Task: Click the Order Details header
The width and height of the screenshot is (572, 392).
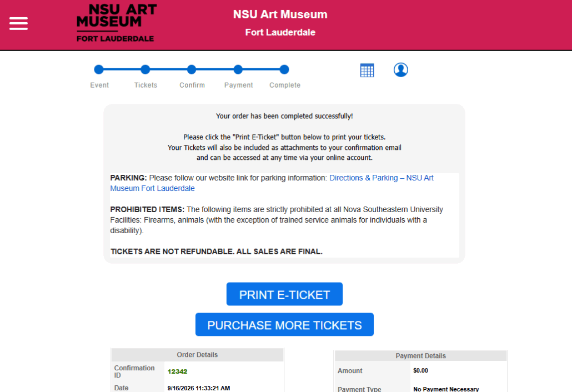Action: click(x=197, y=355)
